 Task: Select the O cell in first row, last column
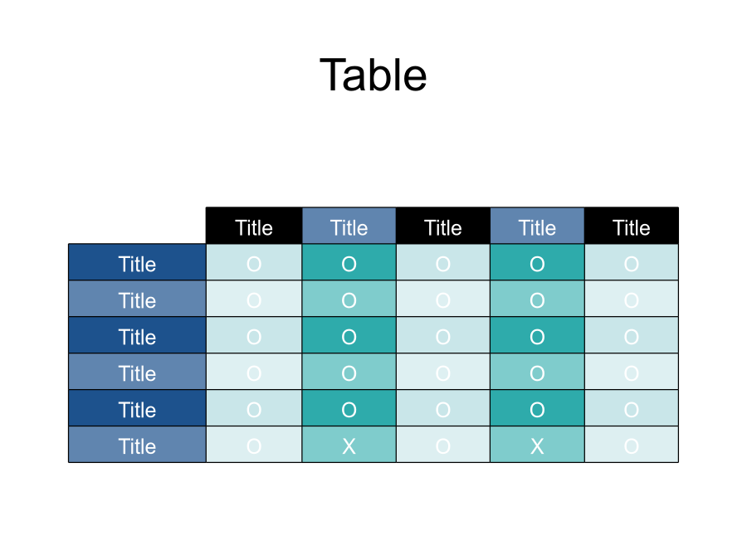click(x=632, y=263)
